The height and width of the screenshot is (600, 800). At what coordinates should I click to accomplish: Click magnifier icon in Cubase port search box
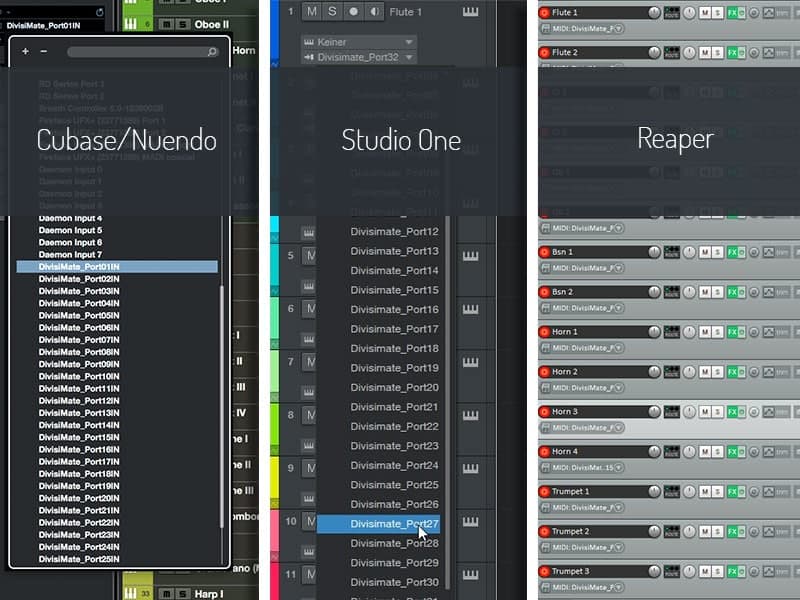click(x=212, y=52)
